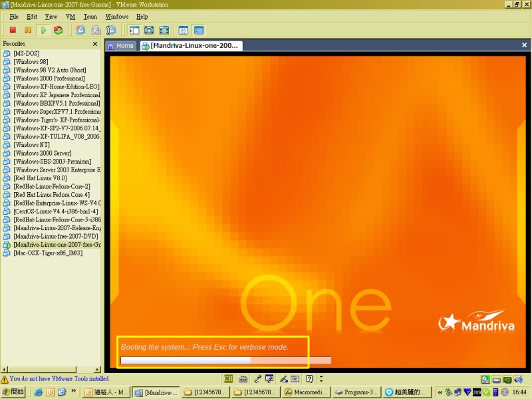Click the red Power Off toolbar button

point(13,30)
